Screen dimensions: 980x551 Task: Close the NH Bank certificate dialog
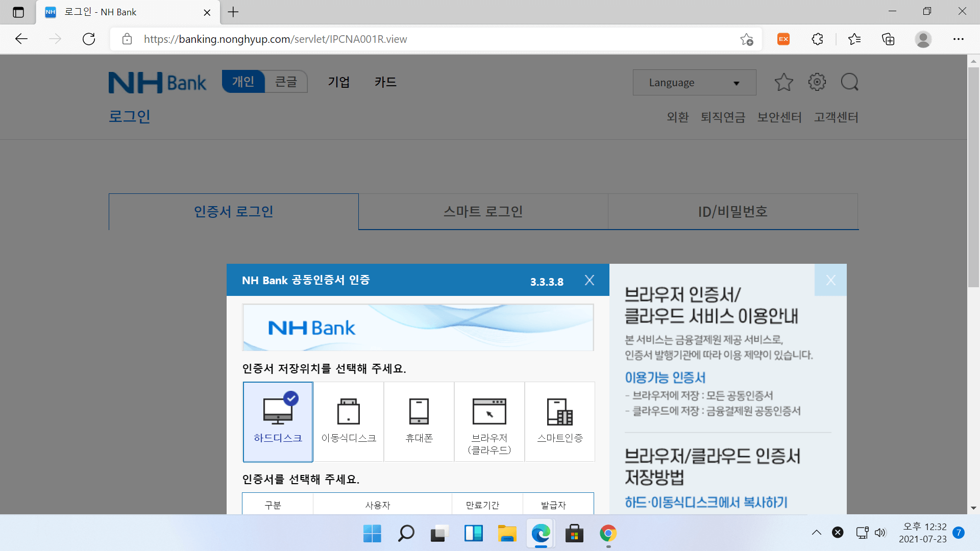tap(590, 280)
